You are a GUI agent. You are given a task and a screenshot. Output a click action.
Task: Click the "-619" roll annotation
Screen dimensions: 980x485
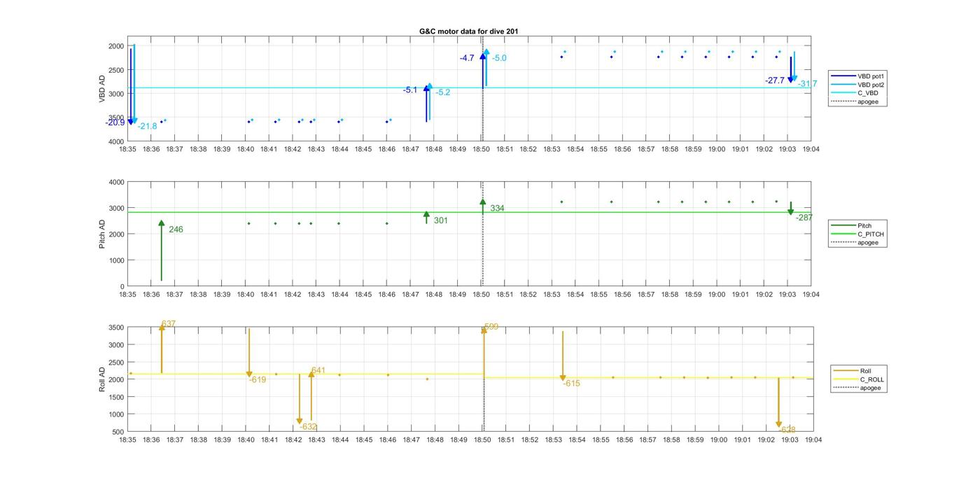click(257, 380)
